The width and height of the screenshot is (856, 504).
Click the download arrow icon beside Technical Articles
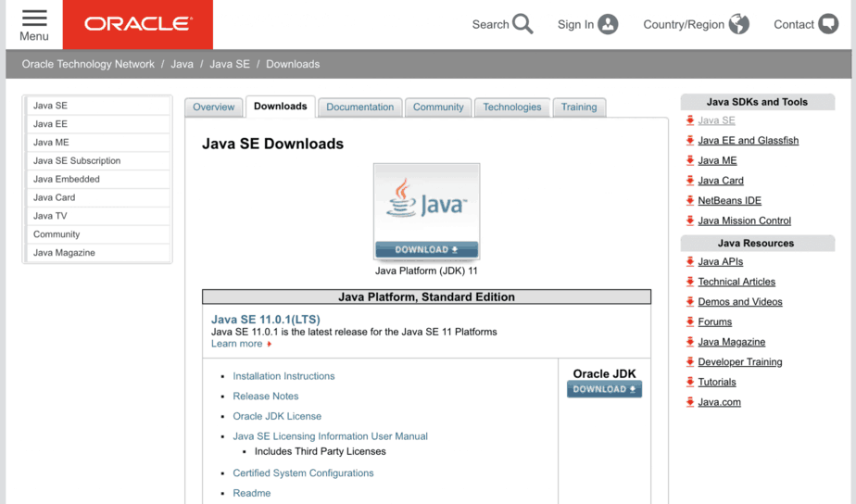point(690,282)
